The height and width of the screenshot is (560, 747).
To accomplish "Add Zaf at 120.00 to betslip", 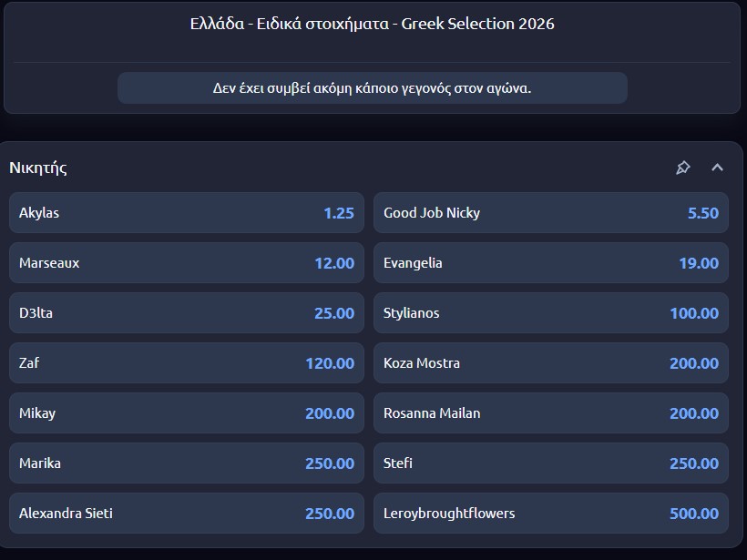I will point(186,363).
